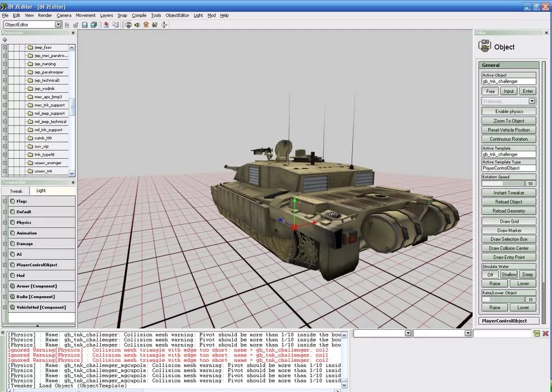
Task: Click the small icon under the Resources title
Action: (4, 40)
